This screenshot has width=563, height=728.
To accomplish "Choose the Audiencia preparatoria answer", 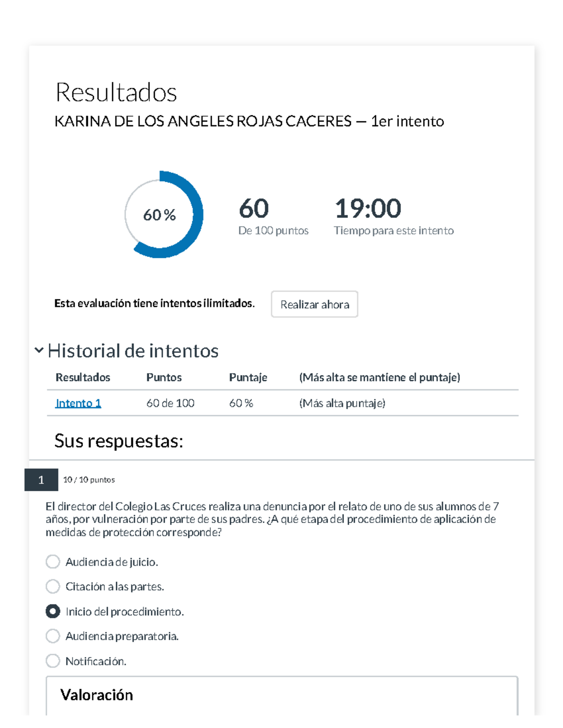I will click(52, 636).
